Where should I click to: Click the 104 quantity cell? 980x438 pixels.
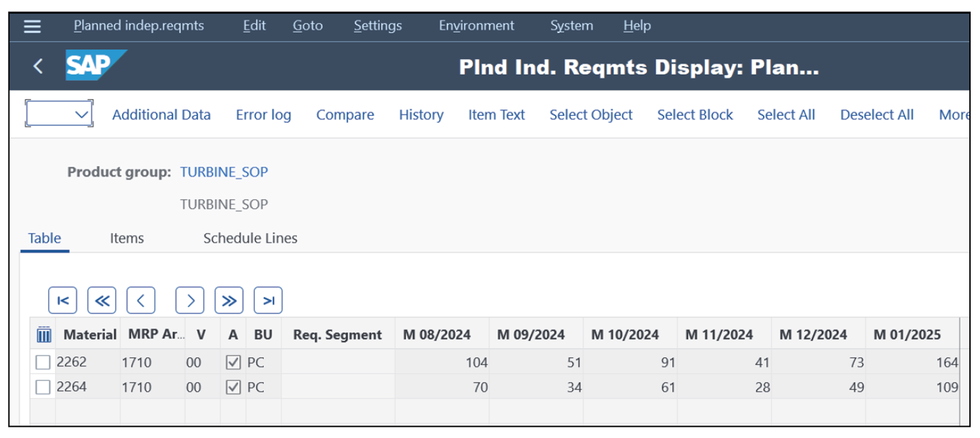[442, 362]
